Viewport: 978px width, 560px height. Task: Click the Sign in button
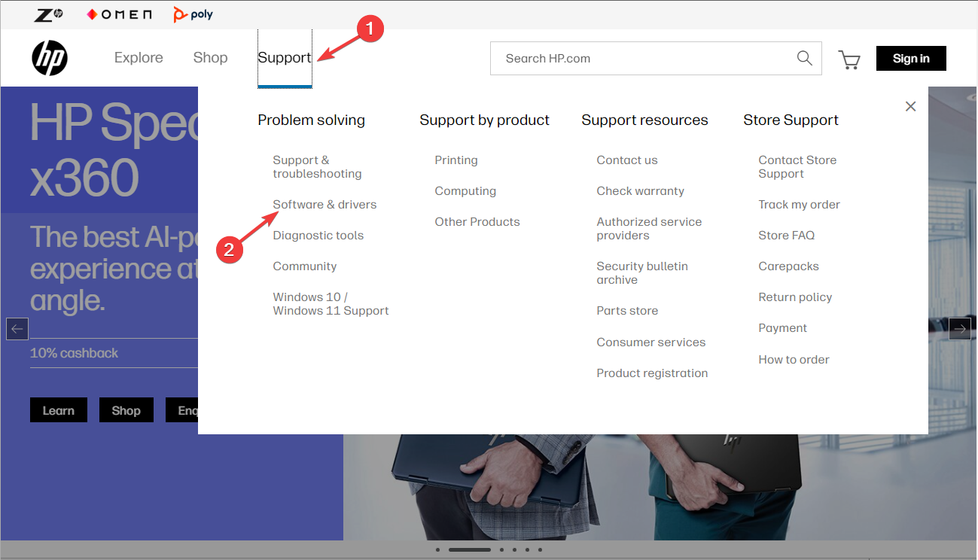coord(911,59)
